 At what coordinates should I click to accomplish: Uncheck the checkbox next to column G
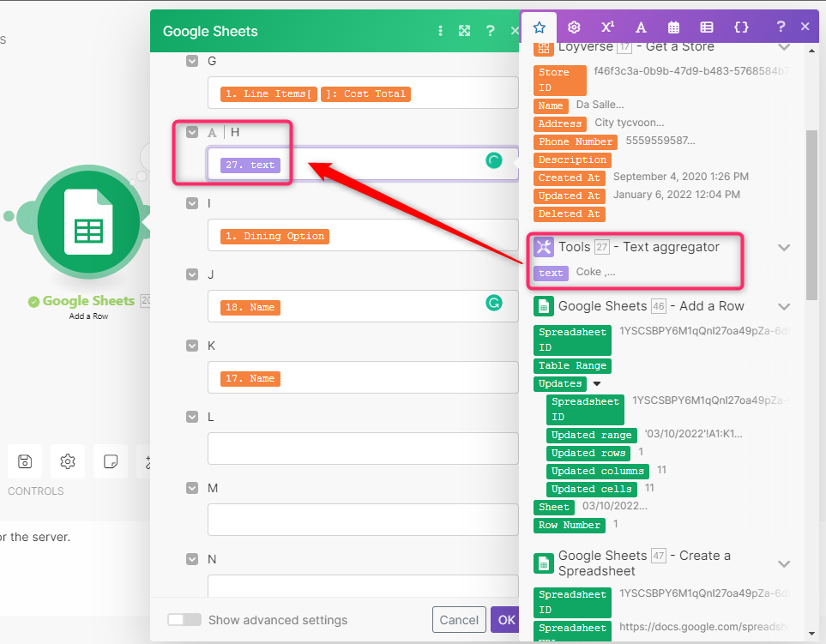click(x=190, y=61)
